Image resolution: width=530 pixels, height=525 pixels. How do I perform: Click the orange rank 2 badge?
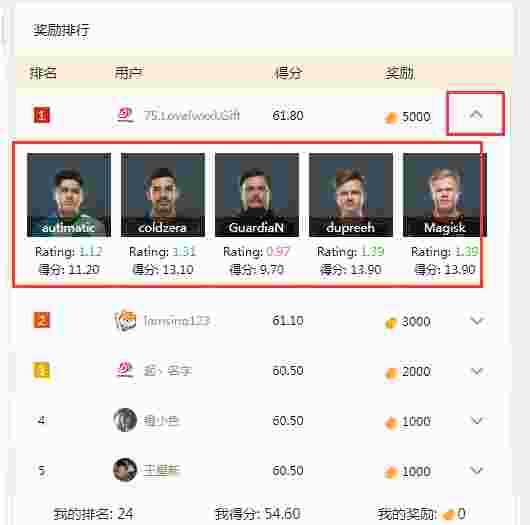[42, 320]
